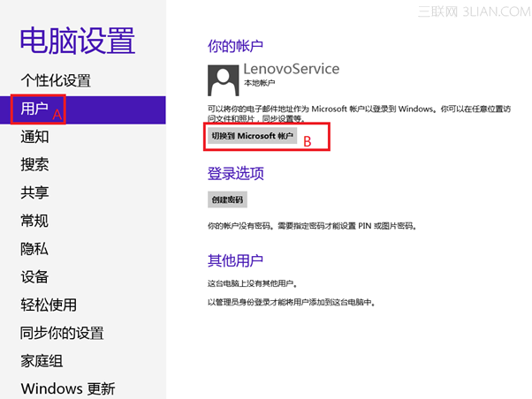The height and width of the screenshot is (399, 532).
Task: Click the 创建密码 button
Action: [227, 199]
